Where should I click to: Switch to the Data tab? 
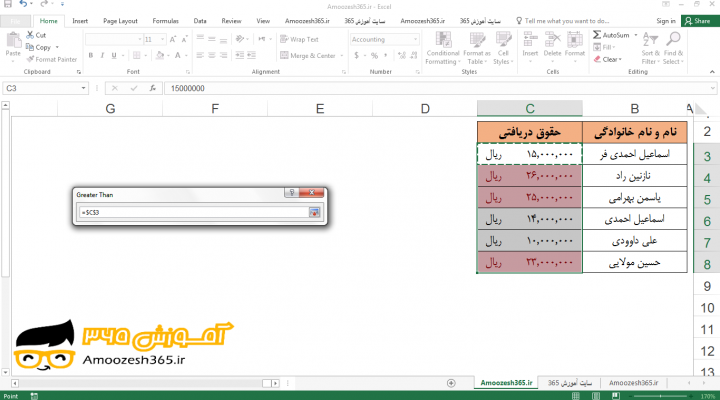pos(200,21)
